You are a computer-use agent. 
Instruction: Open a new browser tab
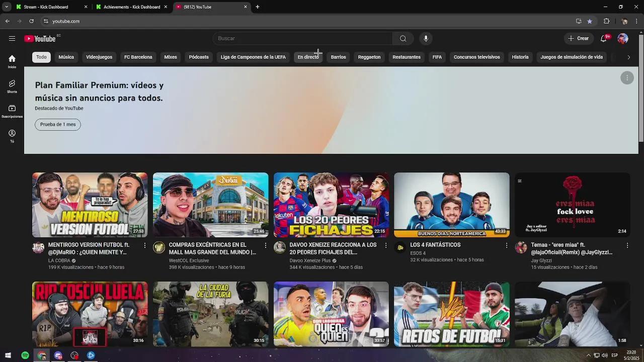258,7
